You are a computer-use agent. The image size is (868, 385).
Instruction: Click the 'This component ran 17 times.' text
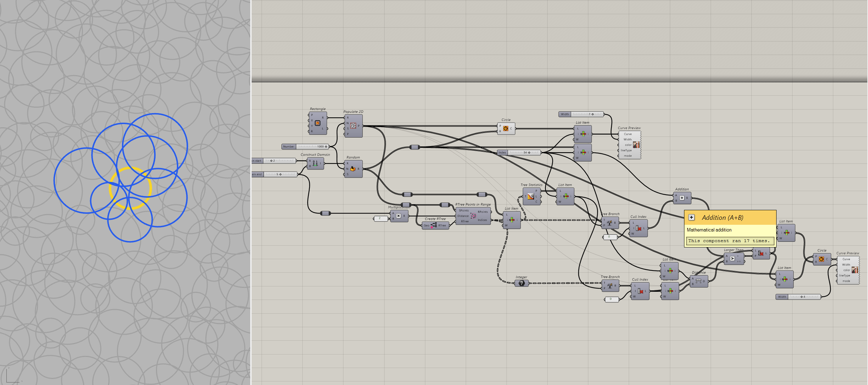(729, 241)
